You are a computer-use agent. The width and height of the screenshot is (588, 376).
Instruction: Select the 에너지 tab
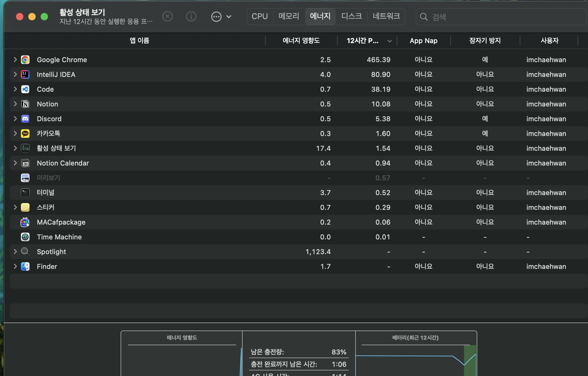point(320,16)
